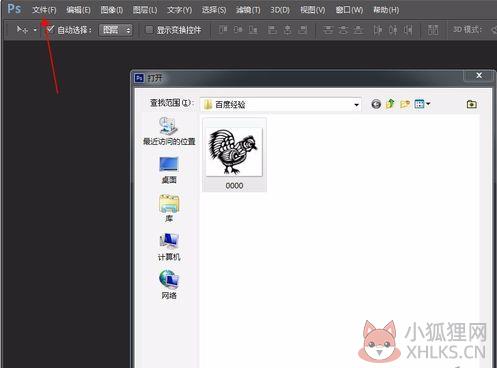The width and height of the screenshot is (497, 368).
Task: Click the align bottom edges icon
Action: coord(253,30)
